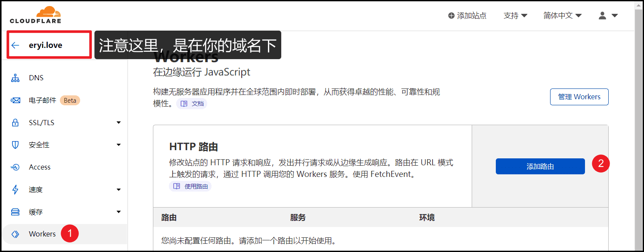Screen dimensions: 644x252
Task: Click the 您尚未配置任何路由 message
Action: (x=249, y=240)
